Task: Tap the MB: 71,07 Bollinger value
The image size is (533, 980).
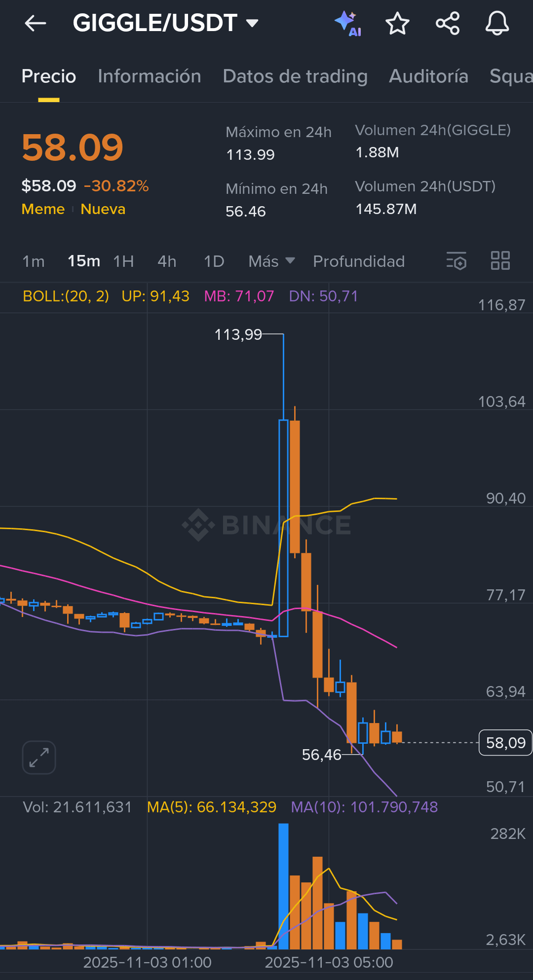Action: (x=239, y=296)
